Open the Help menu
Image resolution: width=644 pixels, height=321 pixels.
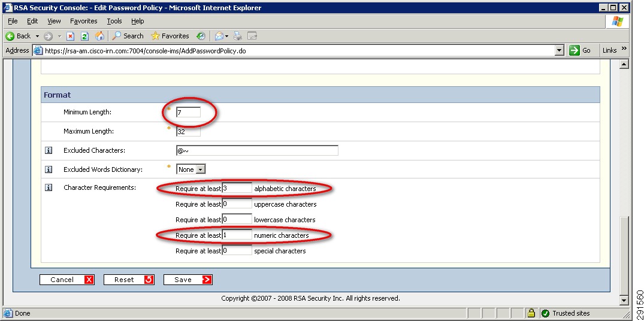click(138, 21)
